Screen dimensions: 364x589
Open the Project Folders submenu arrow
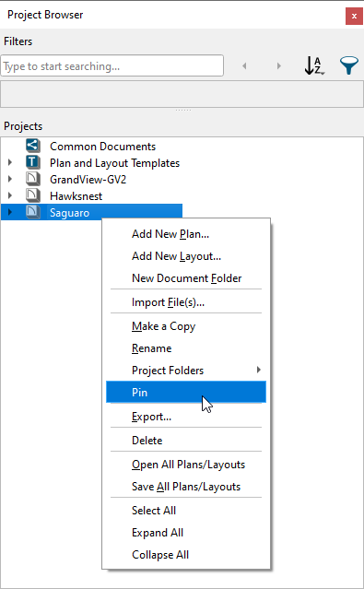258,370
